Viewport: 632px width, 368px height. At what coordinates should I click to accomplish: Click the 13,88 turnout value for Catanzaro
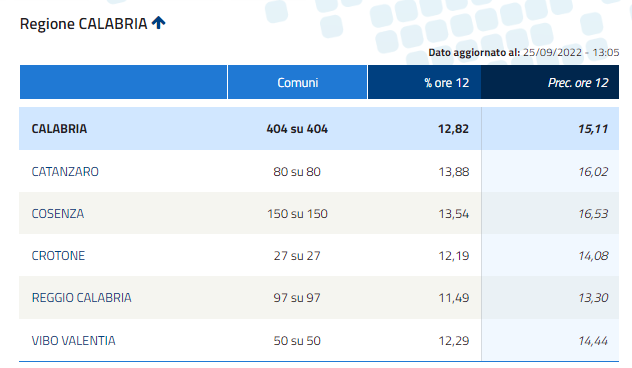pyautogui.click(x=454, y=172)
